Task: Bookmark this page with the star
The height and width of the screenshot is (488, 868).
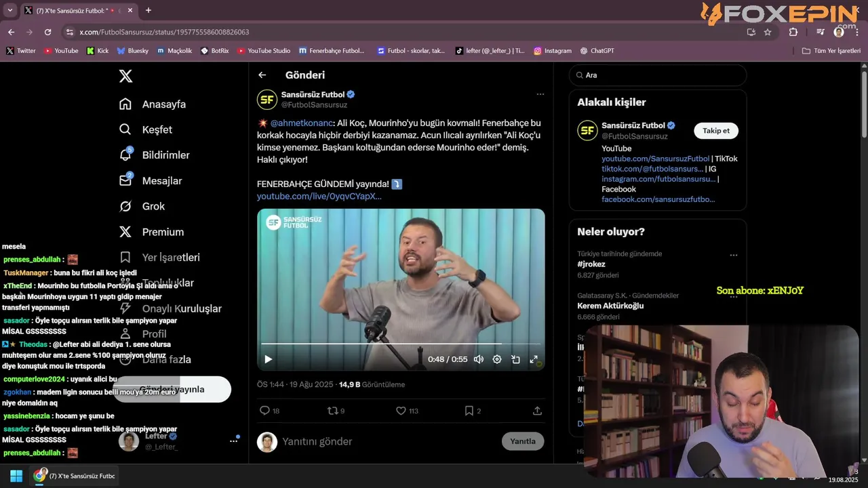Action: pos(768,32)
